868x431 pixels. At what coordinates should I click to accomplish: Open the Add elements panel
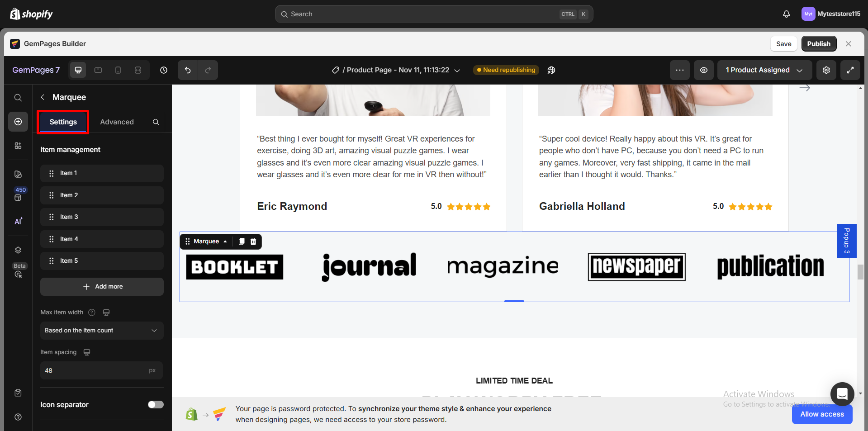tap(18, 121)
